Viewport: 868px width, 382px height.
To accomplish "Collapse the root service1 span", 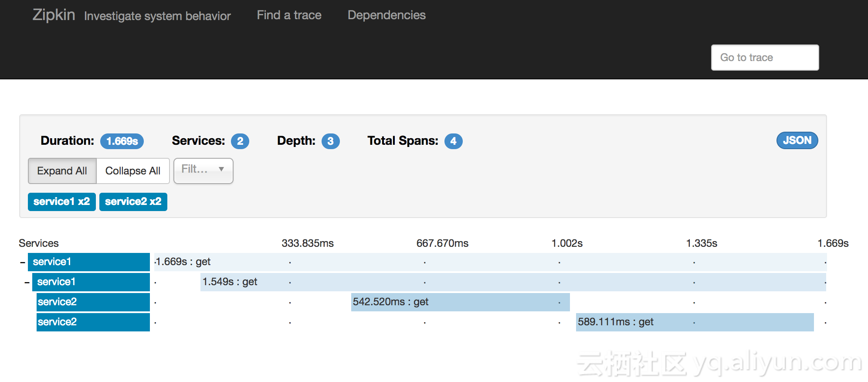I will 23,262.
